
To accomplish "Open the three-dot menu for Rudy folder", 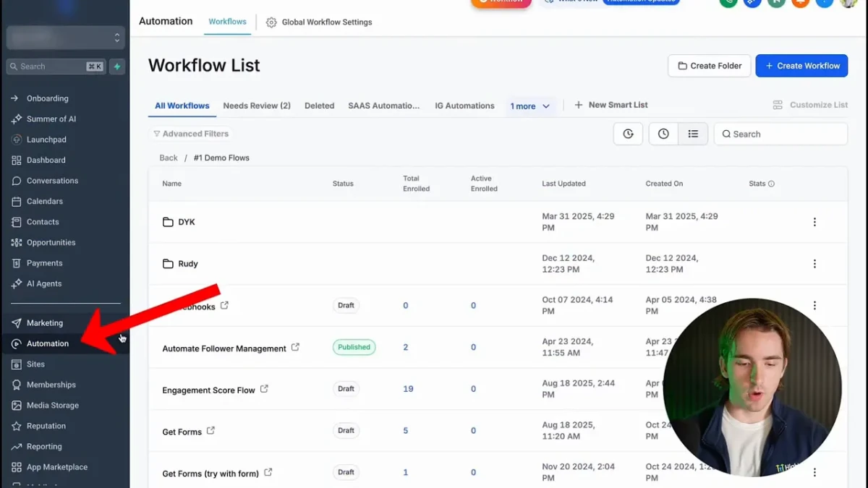I will (814, 264).
